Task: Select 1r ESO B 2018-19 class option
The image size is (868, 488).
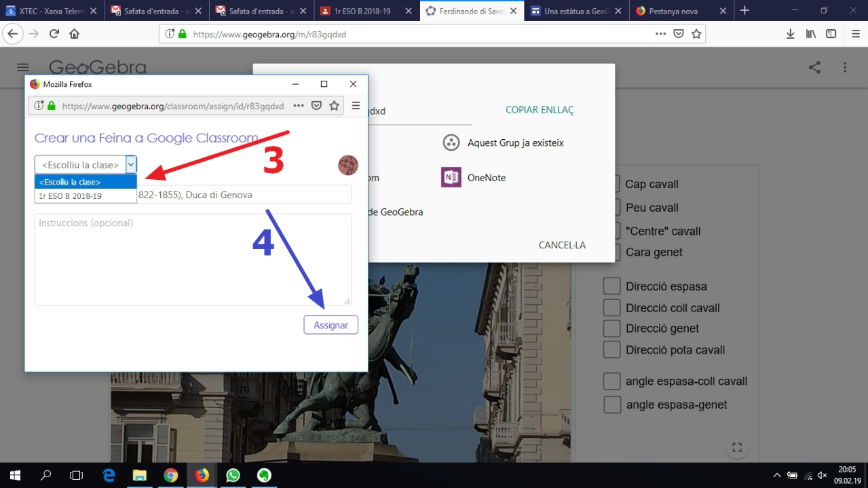Action: (86, 196)
